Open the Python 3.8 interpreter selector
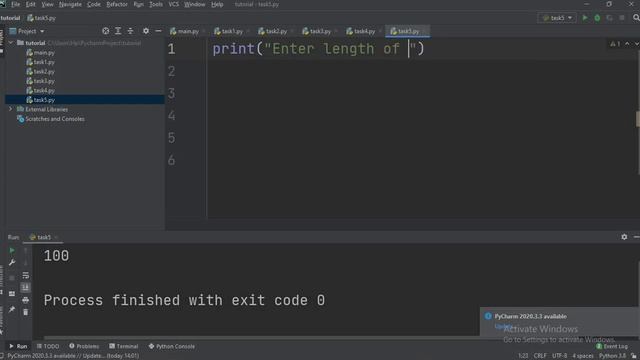 tap(612, 356)
